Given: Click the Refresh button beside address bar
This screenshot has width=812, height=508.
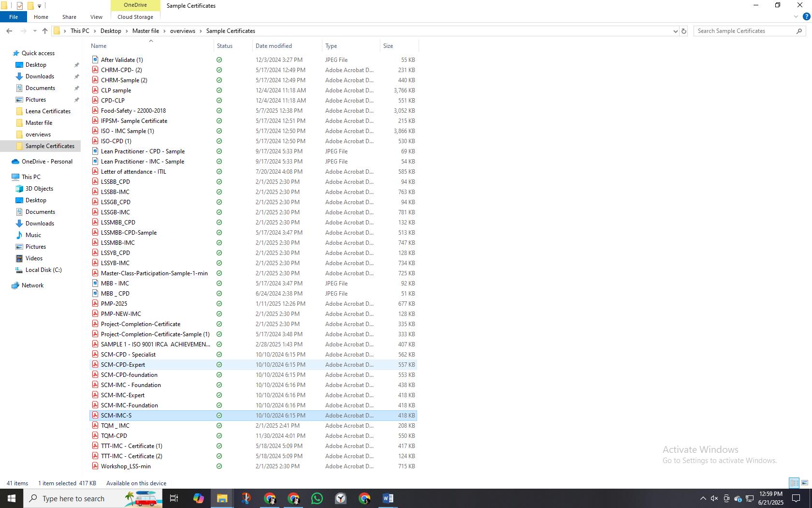Looking at the screenshot, I should point(683,31).
